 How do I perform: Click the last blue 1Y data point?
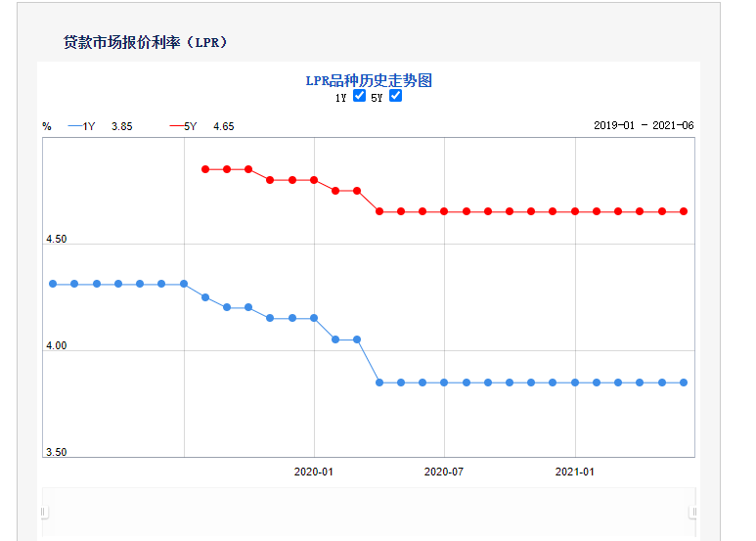coord(684,383)
